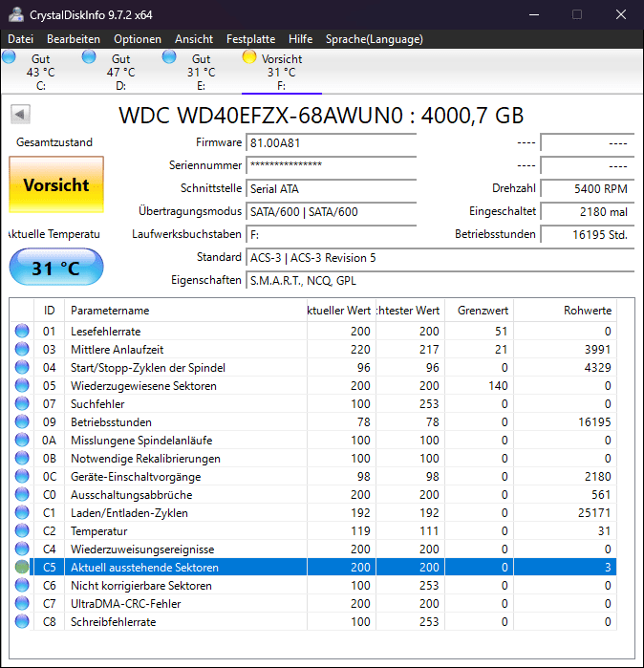Click the Schnittstelle field showing Serial ATA
Image resolution: width=644 pixels, height=668 pixels.
331,188
